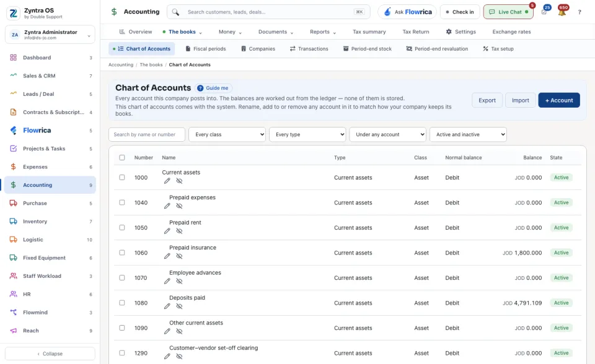Check the box for account 1060

[122, 252]
